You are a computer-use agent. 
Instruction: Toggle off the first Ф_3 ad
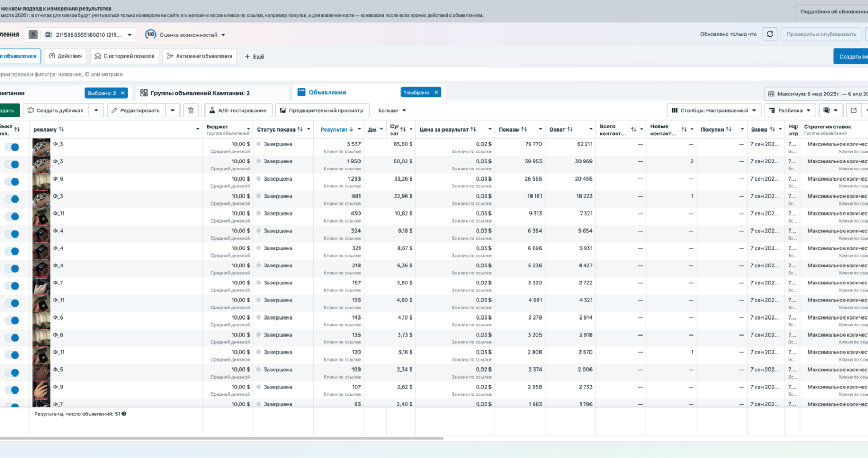12,147
